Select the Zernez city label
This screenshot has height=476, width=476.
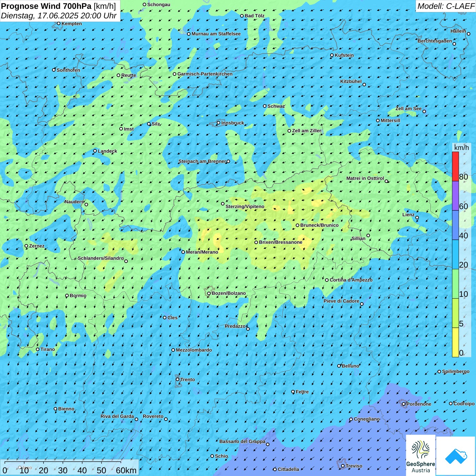pyautogui.click(x=37, y=246)
